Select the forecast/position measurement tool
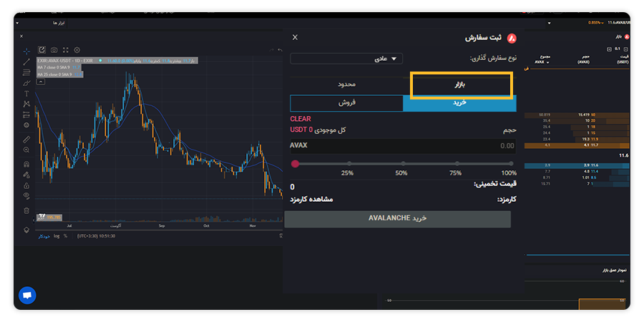 click(x=26, y=114)
